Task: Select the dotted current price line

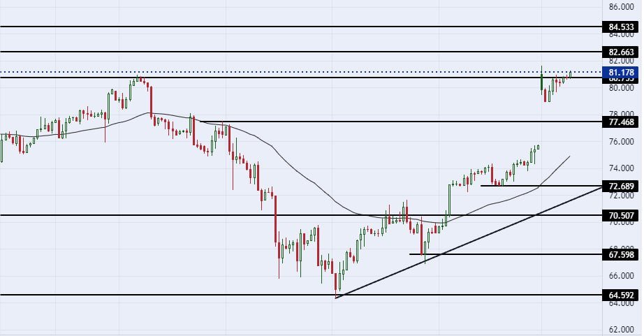Action: coord(279,72)
